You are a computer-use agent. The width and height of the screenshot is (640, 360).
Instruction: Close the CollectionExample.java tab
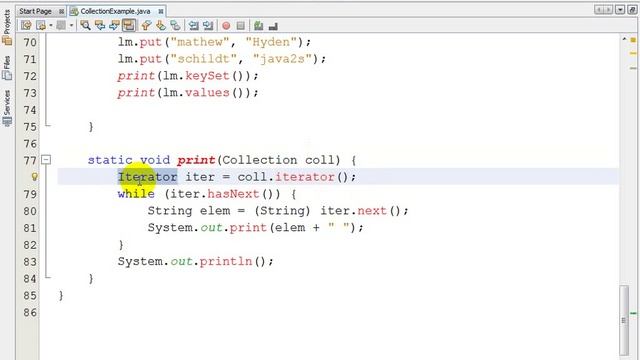tap(161, 11)
